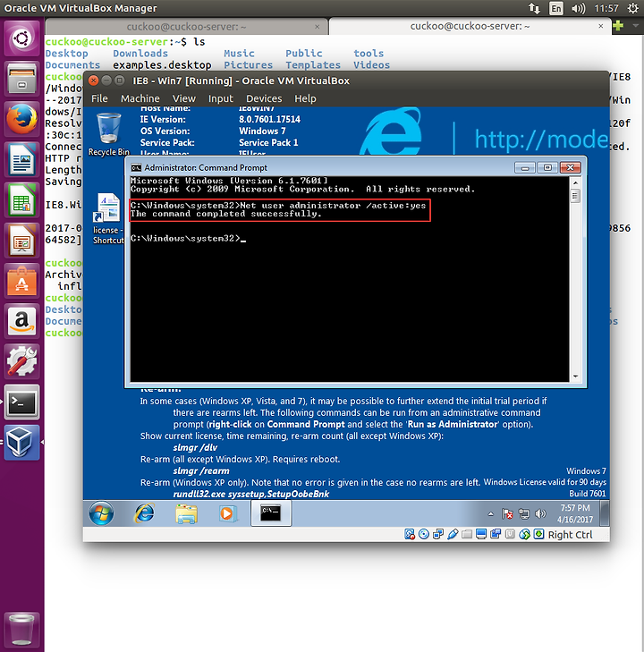644x652 pixels.
Task: Open the En keyboard layout indicator
Action: (x=555, y=8)
